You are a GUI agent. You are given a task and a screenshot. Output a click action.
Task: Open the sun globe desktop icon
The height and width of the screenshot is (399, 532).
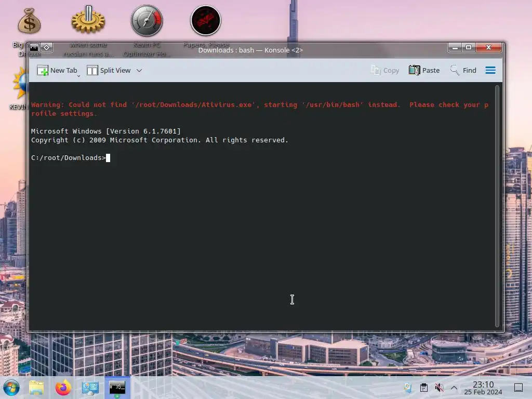(x=20, y=84)
